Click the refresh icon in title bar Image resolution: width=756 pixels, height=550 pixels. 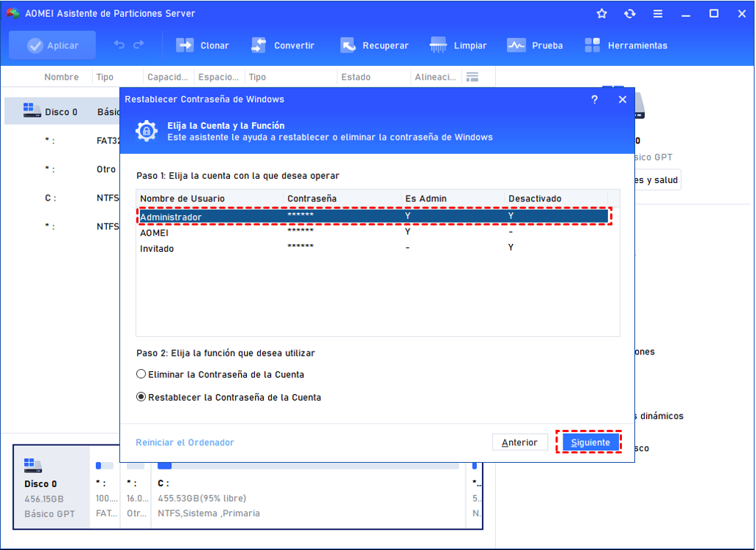click(630, 14)
